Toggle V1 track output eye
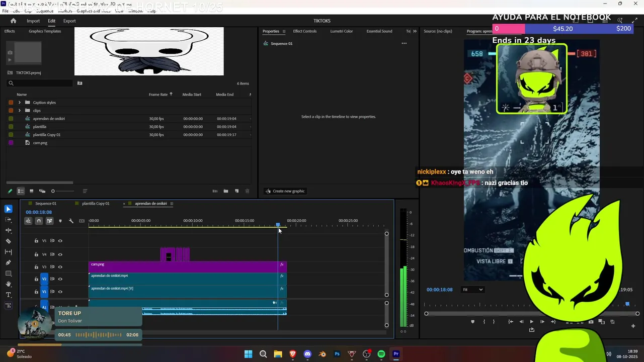This screenshot has height=362, width=644. pos(60,292)
